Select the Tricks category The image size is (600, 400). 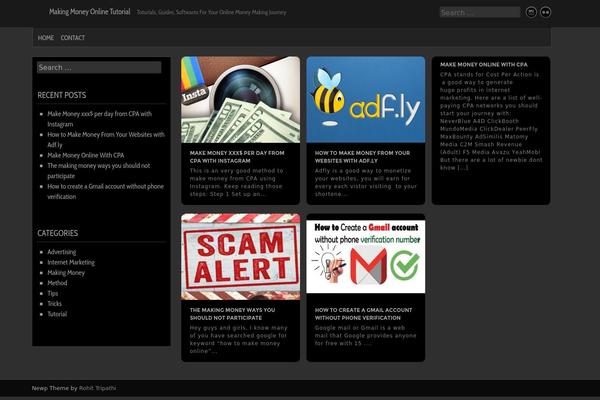coord(54,304)
